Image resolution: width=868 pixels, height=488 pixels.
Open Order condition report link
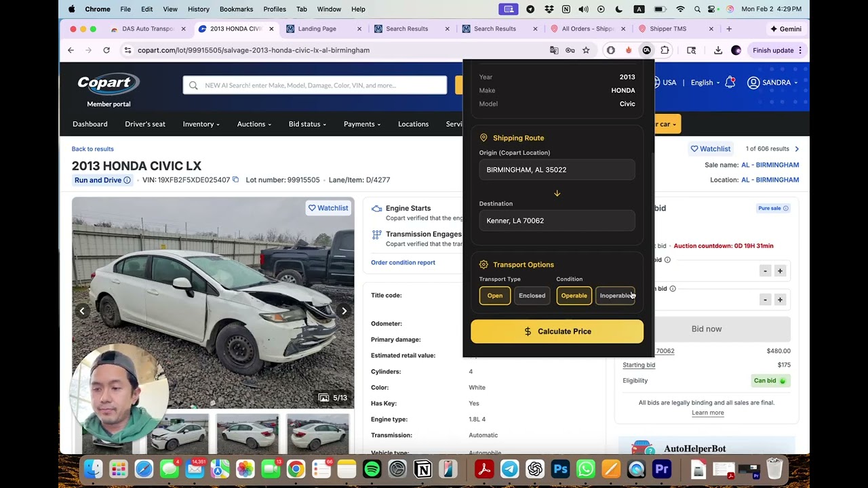pyautogui.click(x=403, y=262)
